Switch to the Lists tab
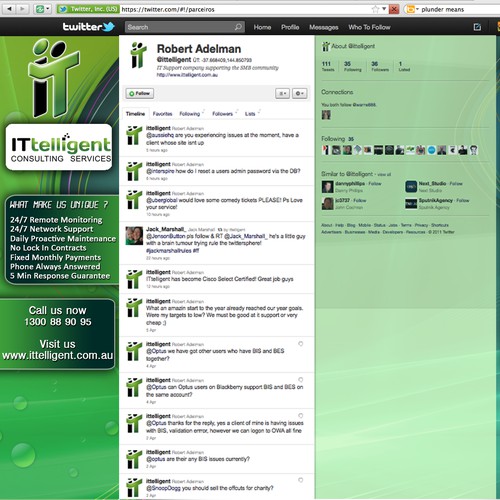Image resolution: width=500 pixels, height=500 pixels. pyautogui.click(x=250, y=114)
